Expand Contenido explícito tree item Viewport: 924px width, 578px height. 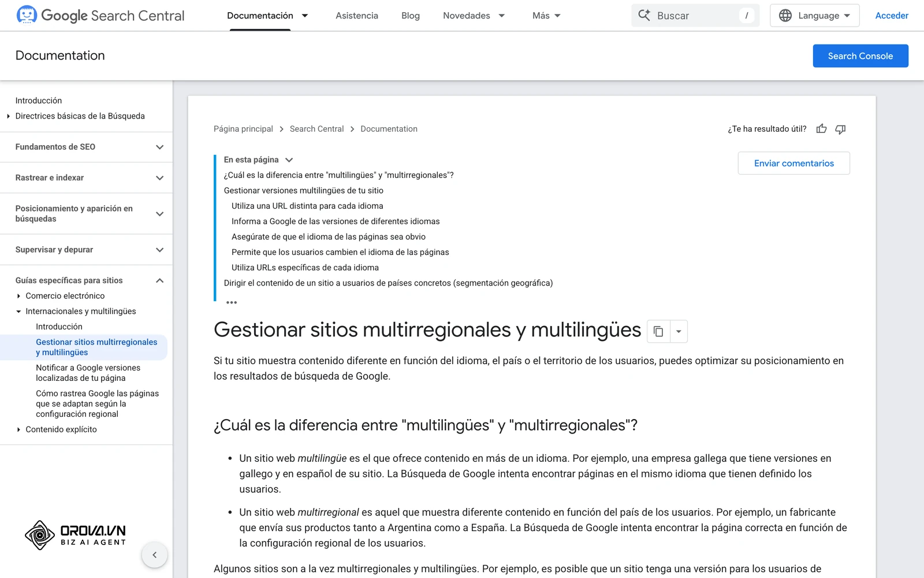[18, 429]
